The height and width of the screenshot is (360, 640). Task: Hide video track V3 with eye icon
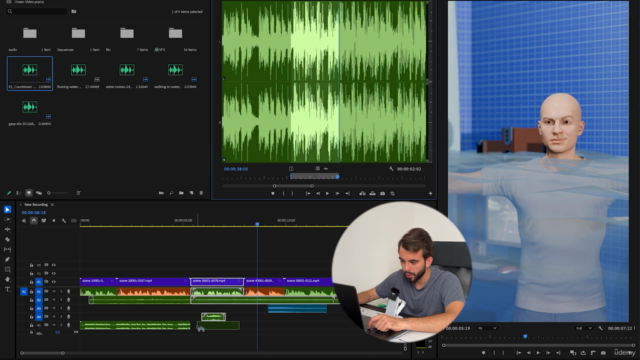pos(54,265)
